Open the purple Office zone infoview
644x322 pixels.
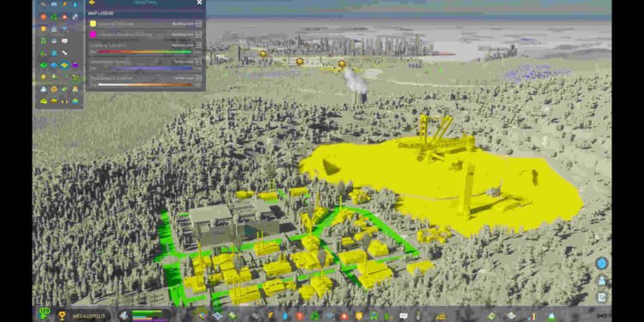tap(76, 65)
